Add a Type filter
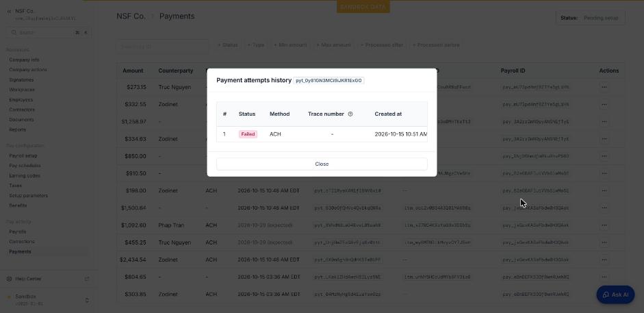The height and width of the screenshot is (313, 644). (256, 45)
